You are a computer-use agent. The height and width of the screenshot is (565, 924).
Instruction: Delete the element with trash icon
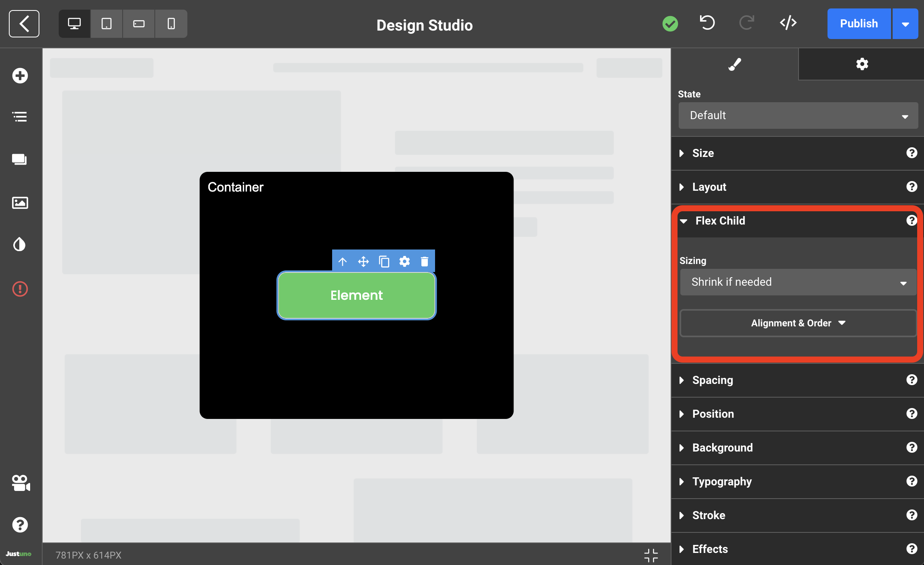(x=424, y=262)
